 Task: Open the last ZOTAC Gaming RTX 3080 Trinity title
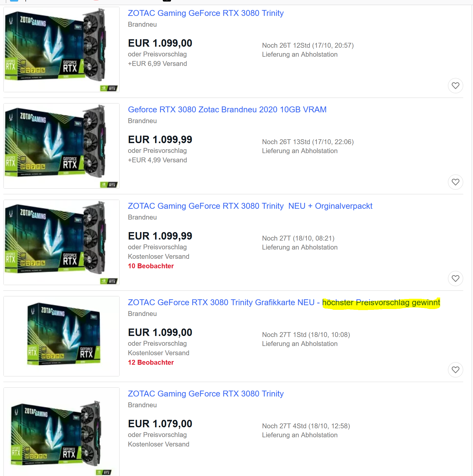coord(206,394)
